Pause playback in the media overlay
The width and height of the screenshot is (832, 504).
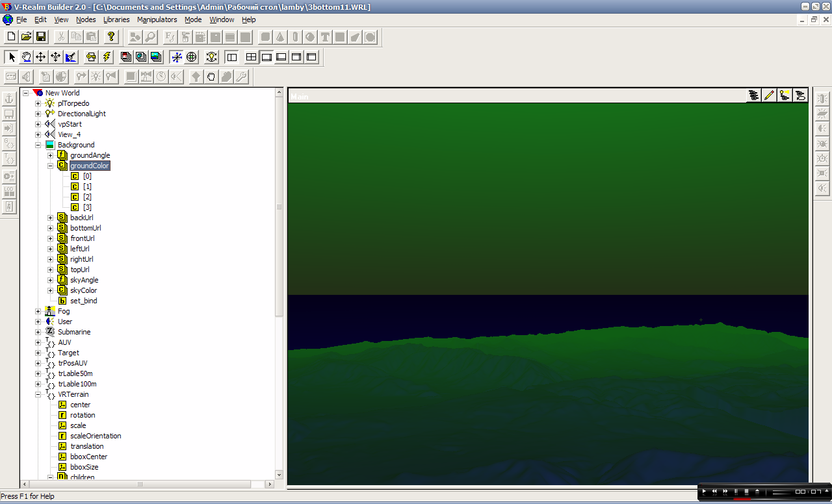[736, 492]
